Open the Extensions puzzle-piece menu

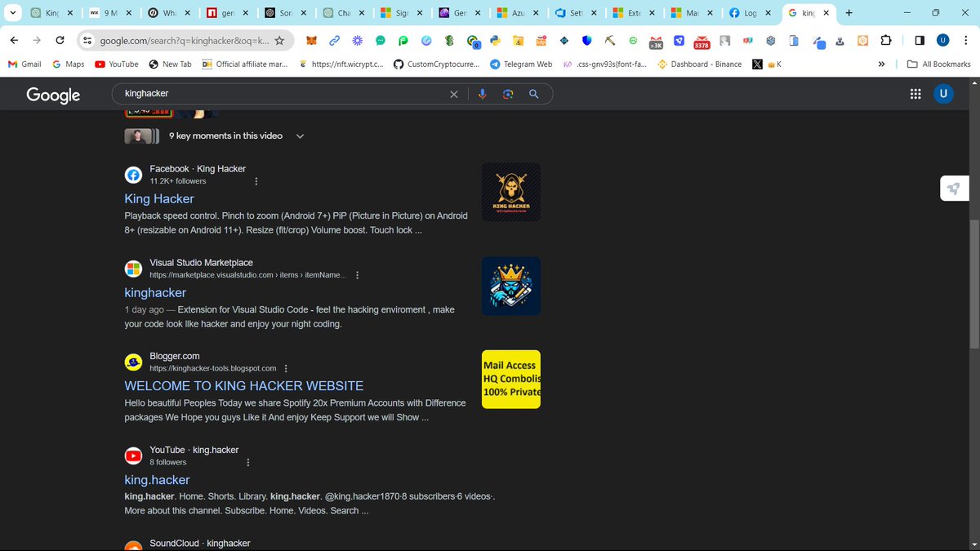pyautogui.click(x=886, y=41)
